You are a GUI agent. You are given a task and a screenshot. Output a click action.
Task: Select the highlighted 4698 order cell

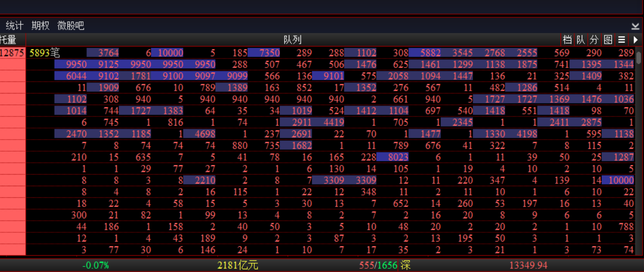199,134
